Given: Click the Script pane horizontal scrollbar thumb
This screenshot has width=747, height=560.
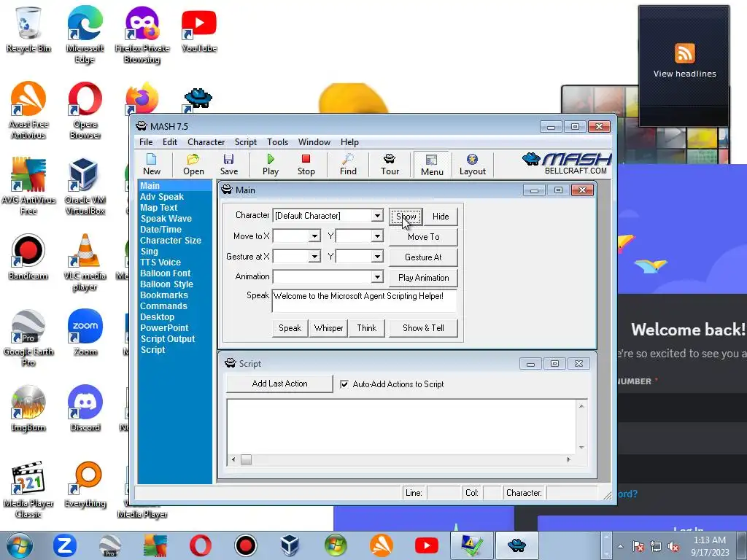Looking at the screenshot, I should (246, 459).
